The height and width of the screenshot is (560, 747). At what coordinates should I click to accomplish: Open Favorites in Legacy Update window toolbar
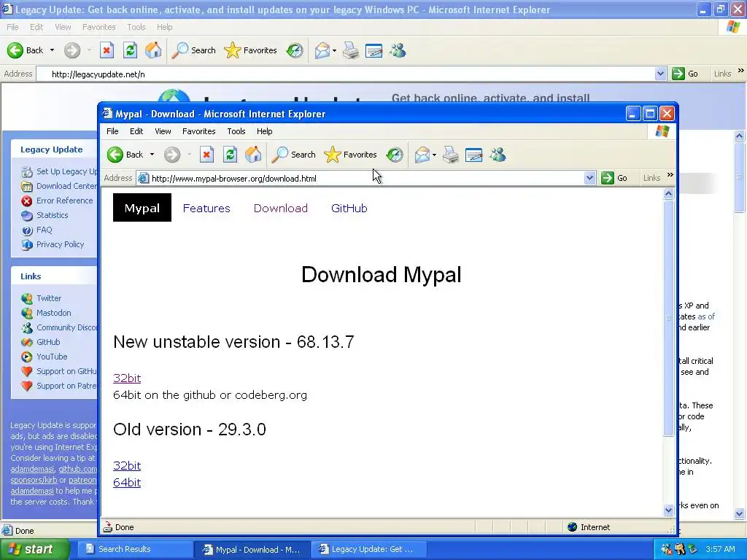tap(251, 50)
